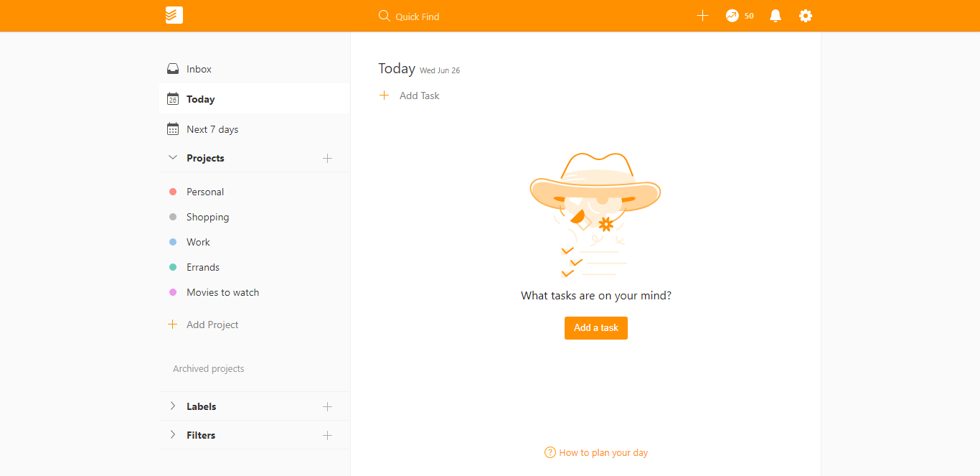Open the karma productivity icon
This screenshot has height=476, width=980.
pyautogui.click(x=732, y=16)
